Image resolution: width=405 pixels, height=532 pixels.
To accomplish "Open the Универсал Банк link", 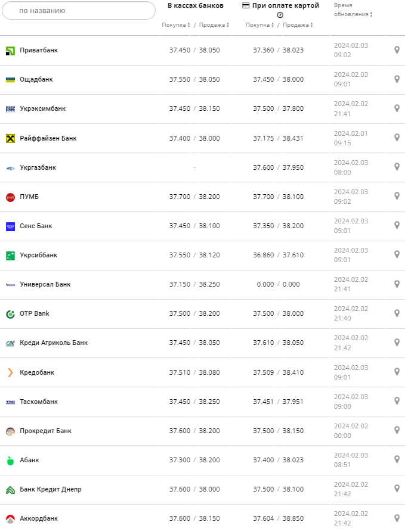I will [x=45, y=284].
